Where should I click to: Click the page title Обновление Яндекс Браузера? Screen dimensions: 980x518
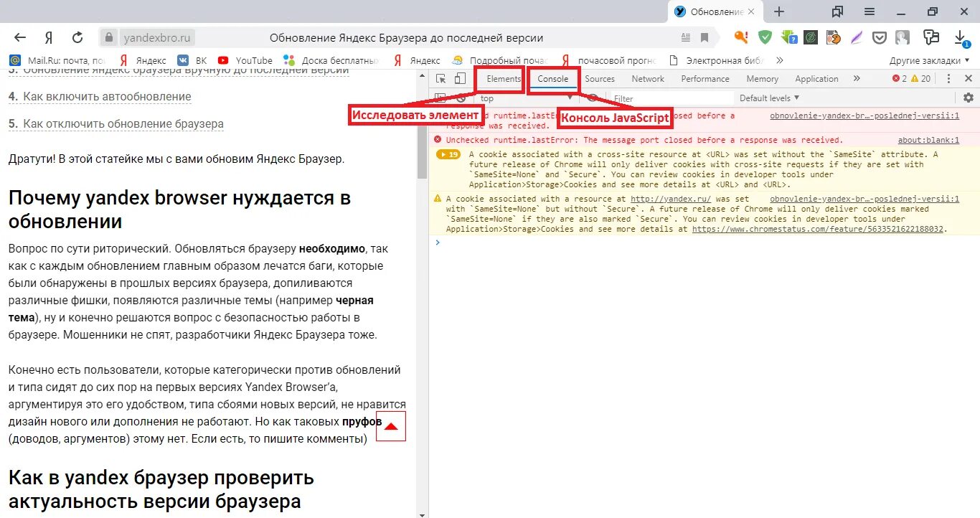click(x=406, y=37)
